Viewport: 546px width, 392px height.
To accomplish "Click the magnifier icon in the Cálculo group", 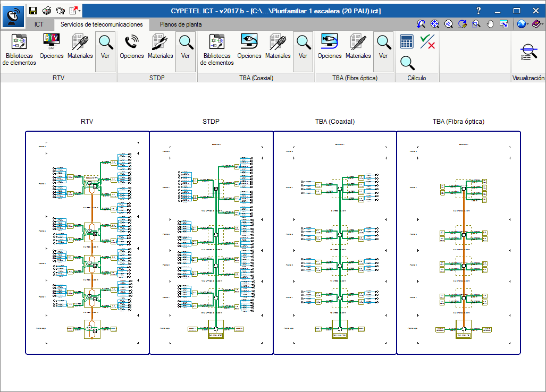I will [x=407, y=63].
